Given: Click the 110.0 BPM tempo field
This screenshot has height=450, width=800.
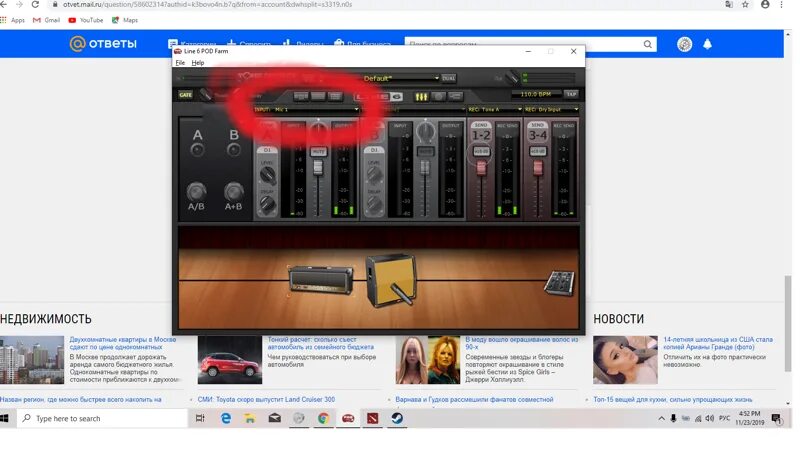Looking at the screenshot, I should (536, 94).
